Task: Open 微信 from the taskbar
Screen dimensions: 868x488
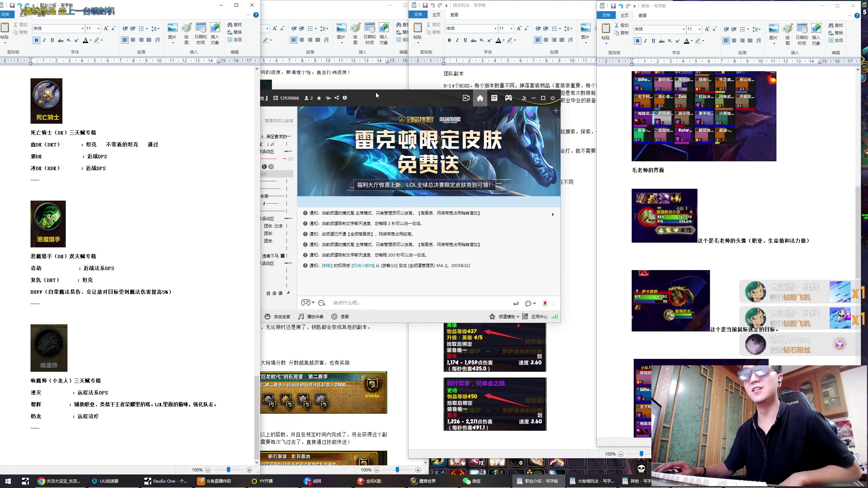Action: tap(472, 481)
